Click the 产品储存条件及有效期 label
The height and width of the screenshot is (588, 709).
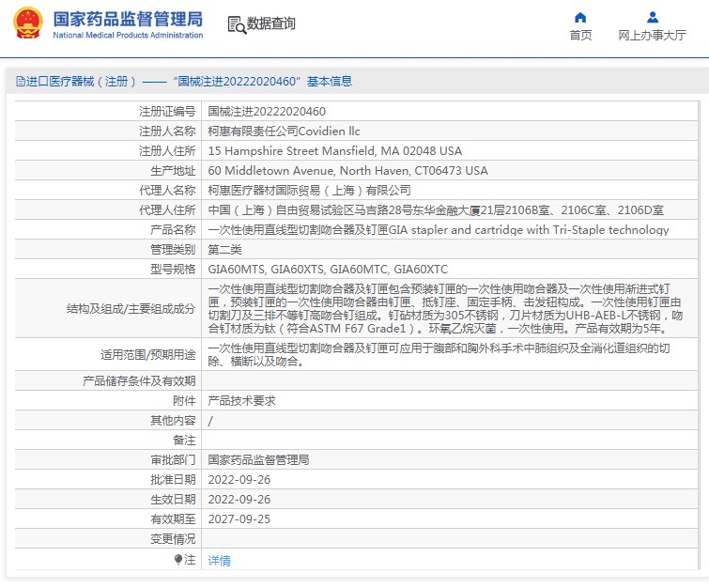(139, 380)
